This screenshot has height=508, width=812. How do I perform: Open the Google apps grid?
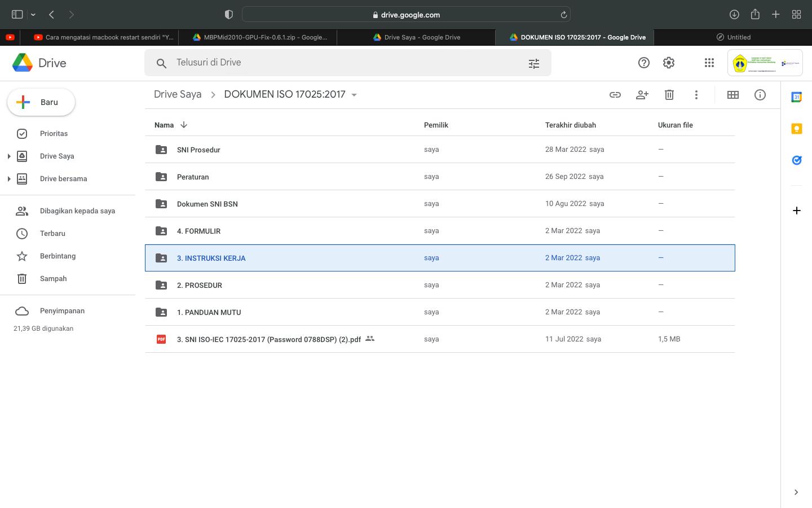coord(709,63)
